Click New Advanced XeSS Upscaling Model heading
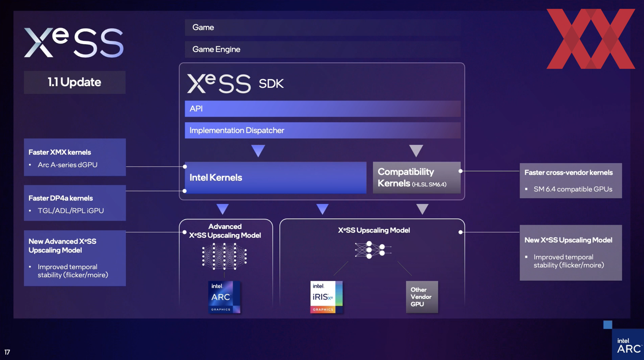 (62, 246)
